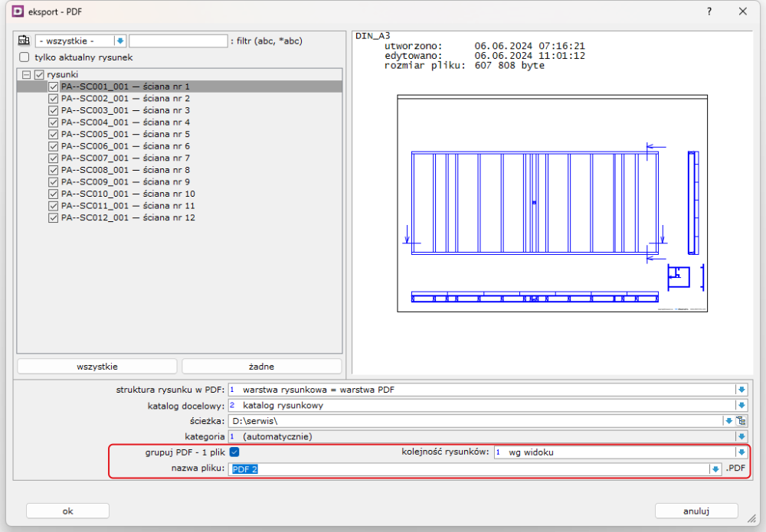
Task: Click the 'żadne' deselect button
Action: [x=261, y=367]
